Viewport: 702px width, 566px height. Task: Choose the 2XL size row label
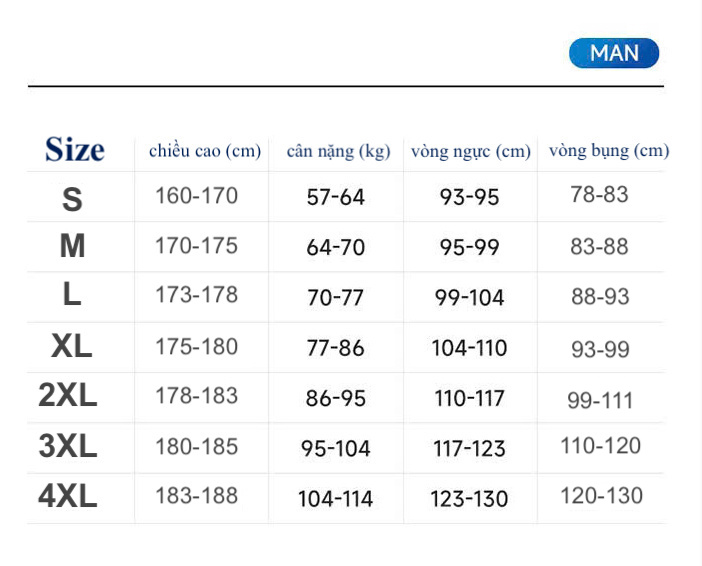pos(68,396)
